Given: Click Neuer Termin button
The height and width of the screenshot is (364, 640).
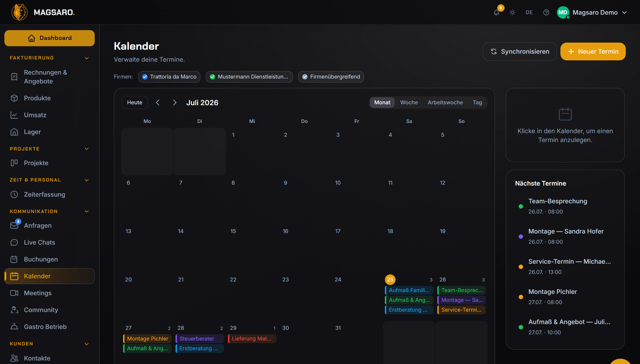Looking at the screenshot, I should (593, 52).
